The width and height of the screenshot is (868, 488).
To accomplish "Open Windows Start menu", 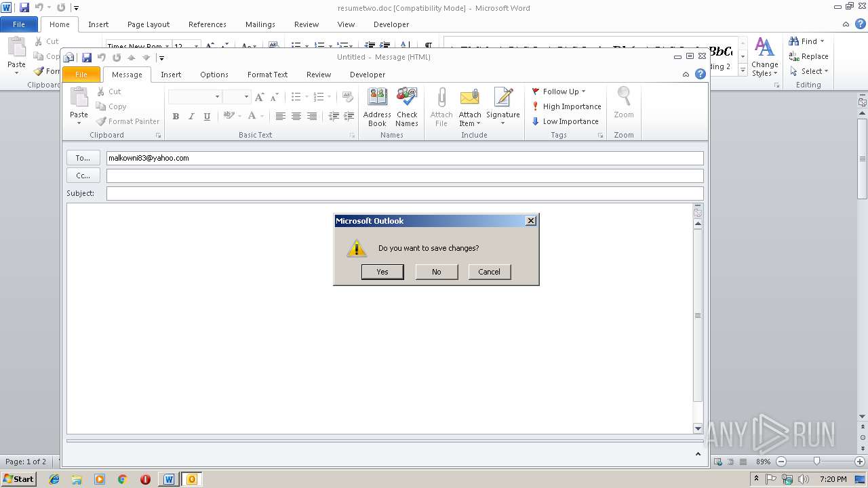I will tap(19, 479).
